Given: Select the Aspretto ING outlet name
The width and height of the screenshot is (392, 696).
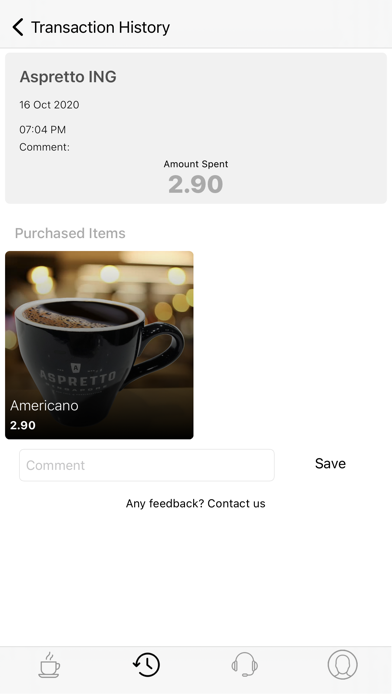Looking at the screenshot, I should pos(68,76).
